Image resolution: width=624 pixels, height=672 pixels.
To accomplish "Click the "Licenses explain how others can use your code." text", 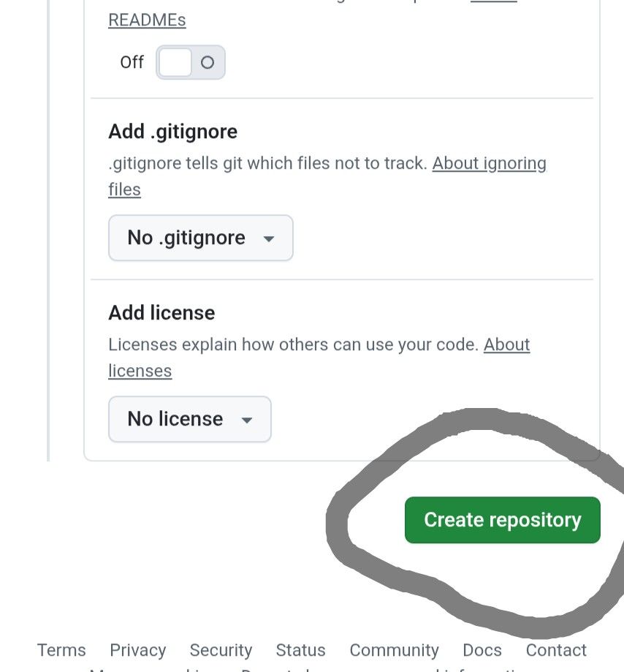I will [294, 344].
